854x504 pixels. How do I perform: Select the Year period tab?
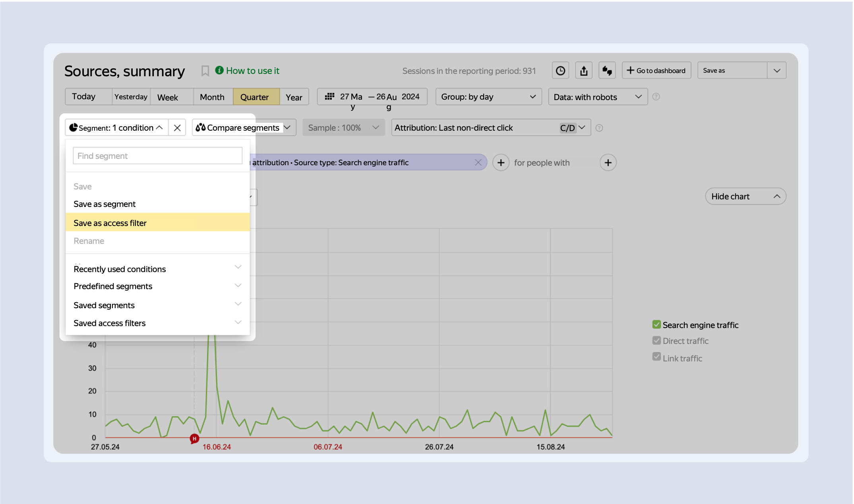coord(294,97)
